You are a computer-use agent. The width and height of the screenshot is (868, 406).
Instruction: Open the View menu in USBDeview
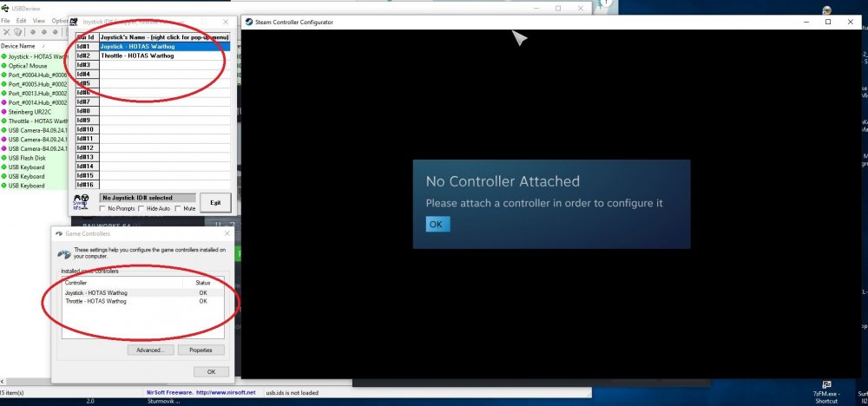[39, 21]
